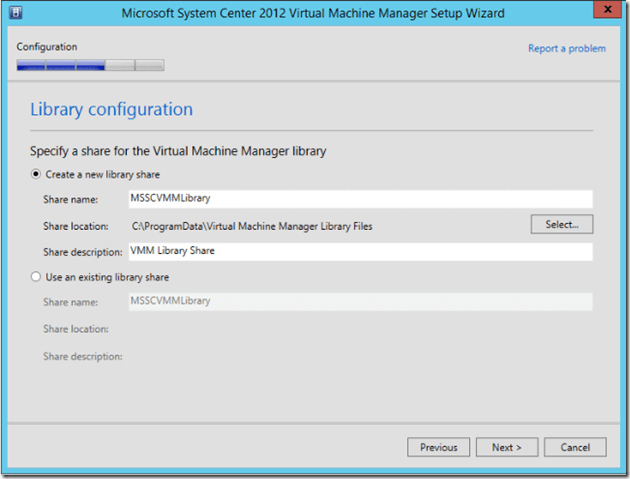Click first segment of Configuration progress bar
630x479 pixels.
(31, 66)
